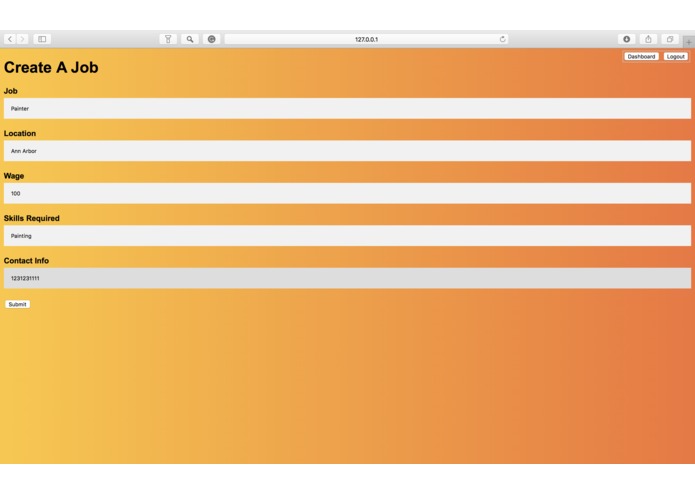Click the magnifier search icon in the toolbar

(190, 39)
